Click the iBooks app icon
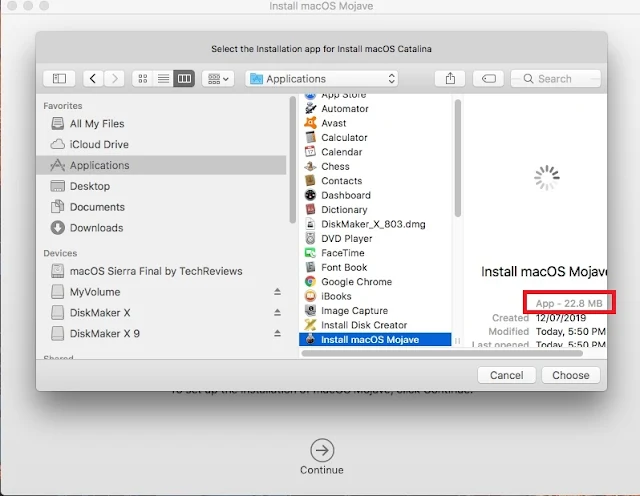Screen dimensions: 640x496 [310, 296]
